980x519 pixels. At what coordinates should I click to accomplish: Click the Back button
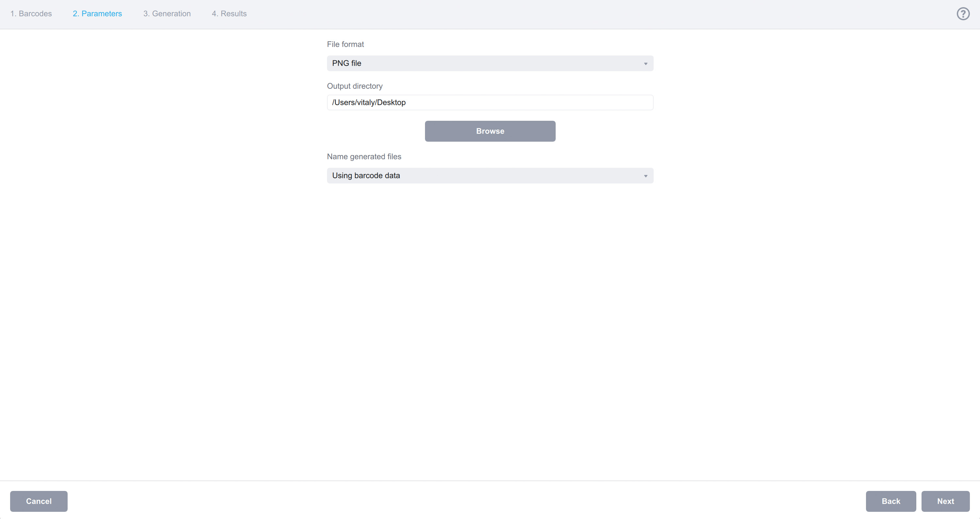click(890, 501)
